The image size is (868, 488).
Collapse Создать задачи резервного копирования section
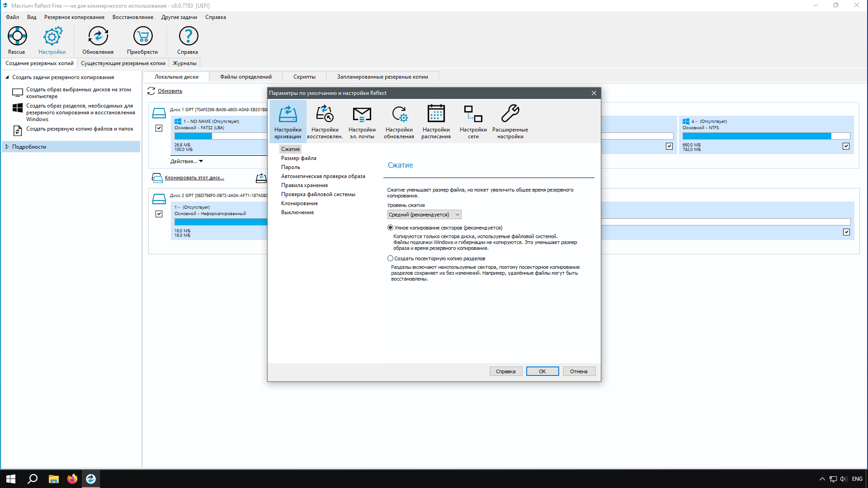point(7,77)
